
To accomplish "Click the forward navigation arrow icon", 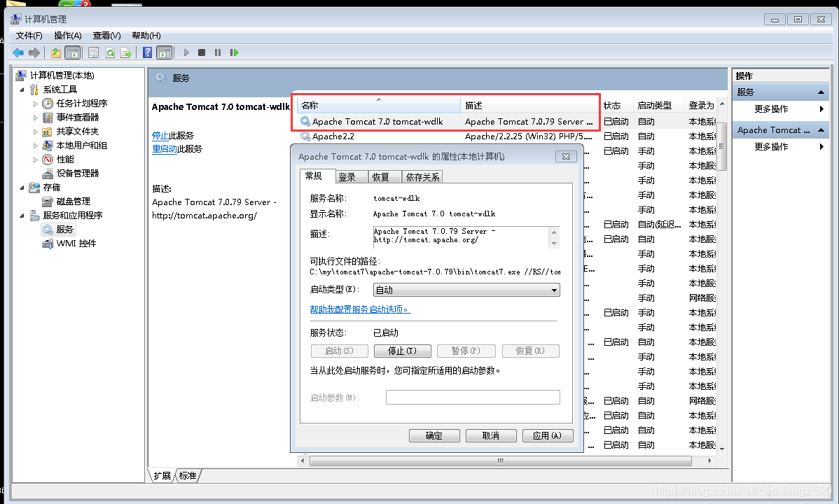I will click(x=33, y=52).
